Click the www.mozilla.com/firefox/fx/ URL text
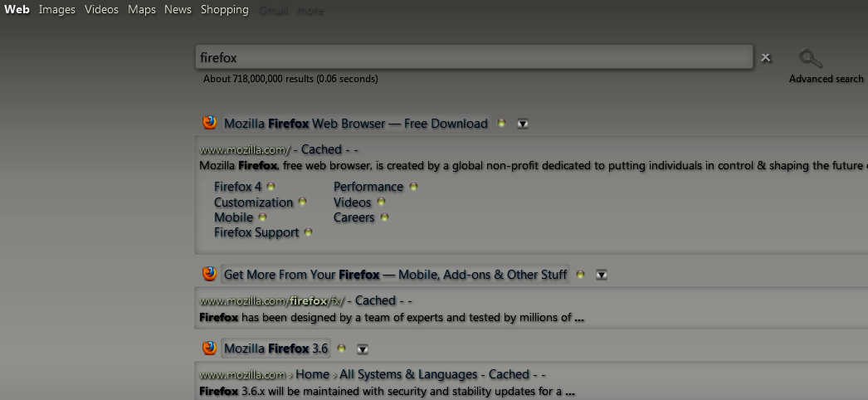The width and height of the screenshot is (868, 400). (x=272, y=301)
